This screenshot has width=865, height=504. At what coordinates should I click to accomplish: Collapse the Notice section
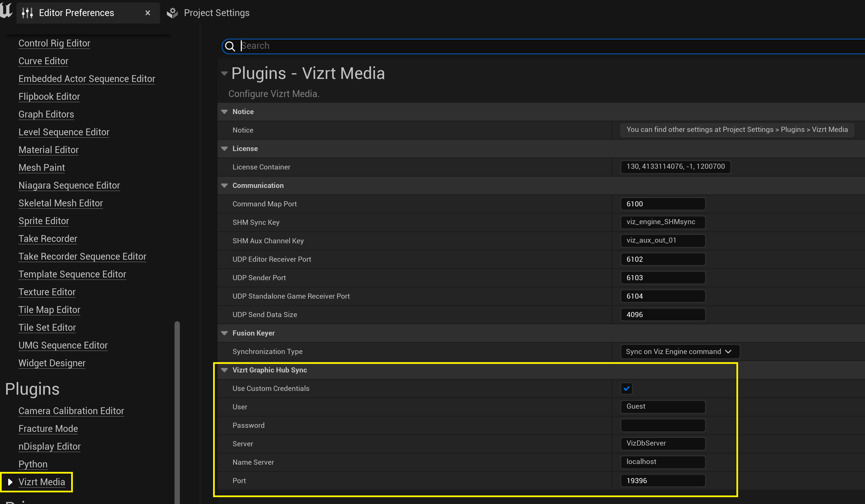pyautogui.click(x=224, y=112)
